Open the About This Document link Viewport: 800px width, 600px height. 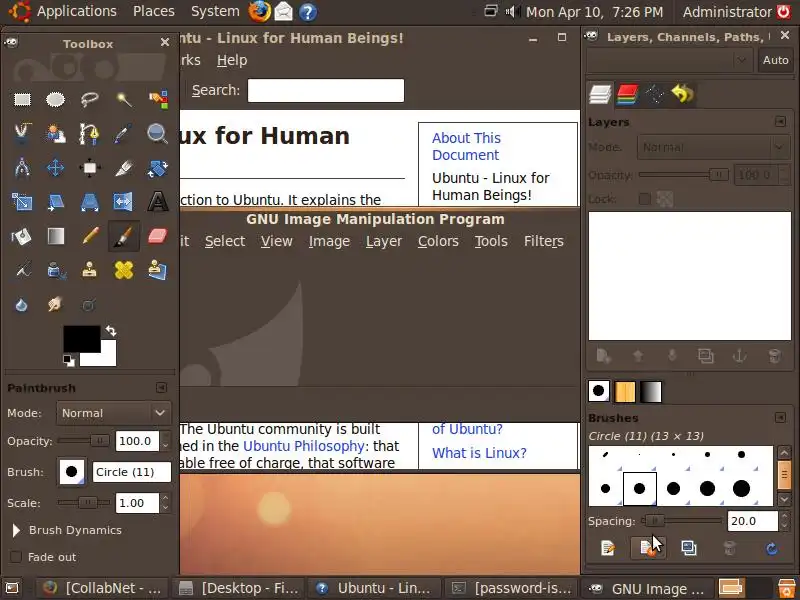(466, 146)
